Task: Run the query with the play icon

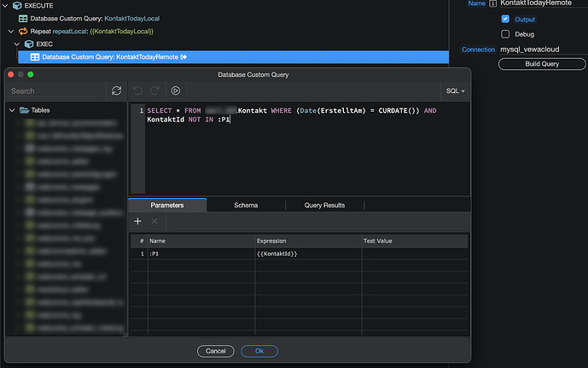Action: tap(176, 91)
